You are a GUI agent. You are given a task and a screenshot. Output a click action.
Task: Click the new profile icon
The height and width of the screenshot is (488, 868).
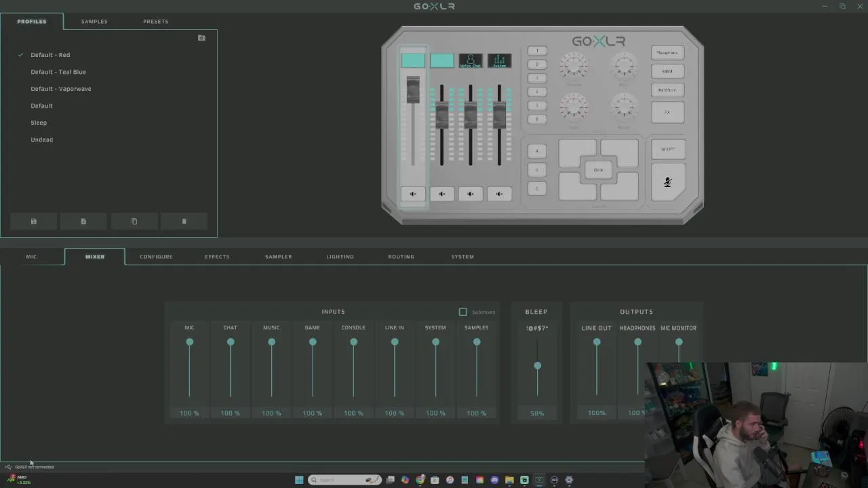(x=83, y=221)
